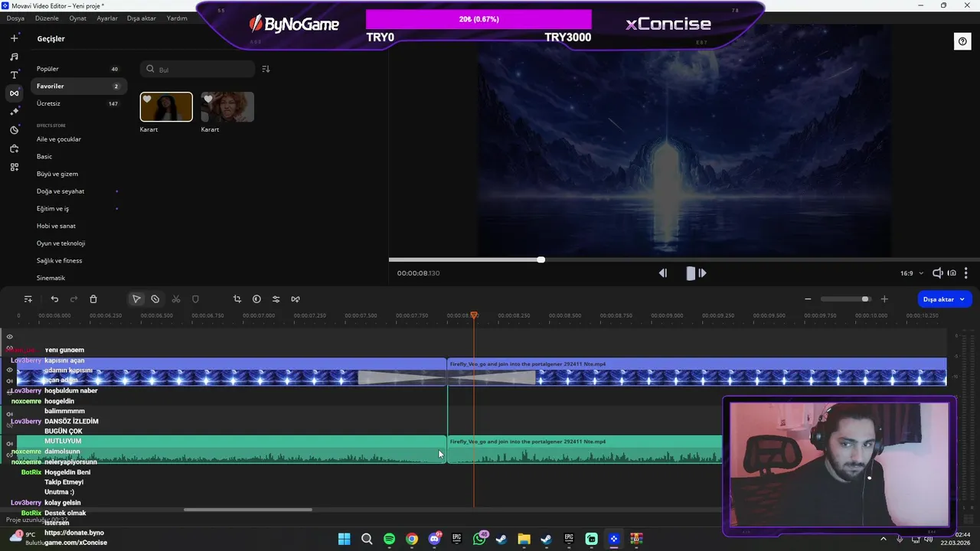Open the import media panel plus icon
The height and width of the screenshot is (551, 980).
(x=14, y=37)
